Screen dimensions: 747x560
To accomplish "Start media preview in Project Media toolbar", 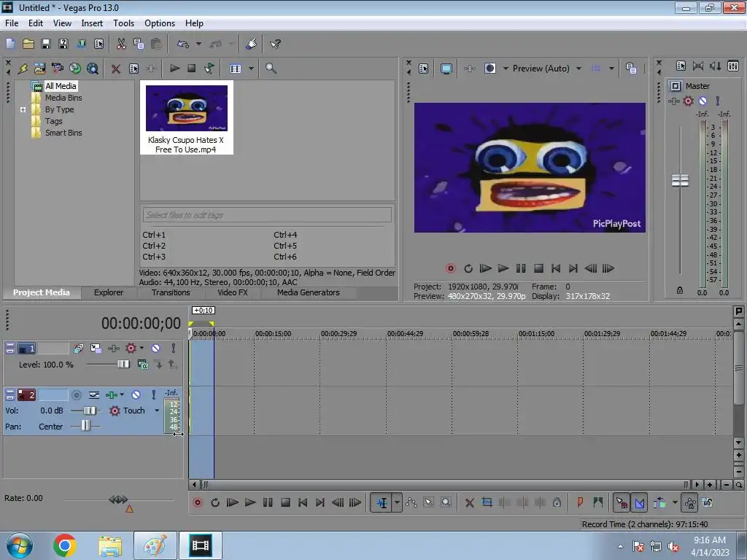I will 174,69.
